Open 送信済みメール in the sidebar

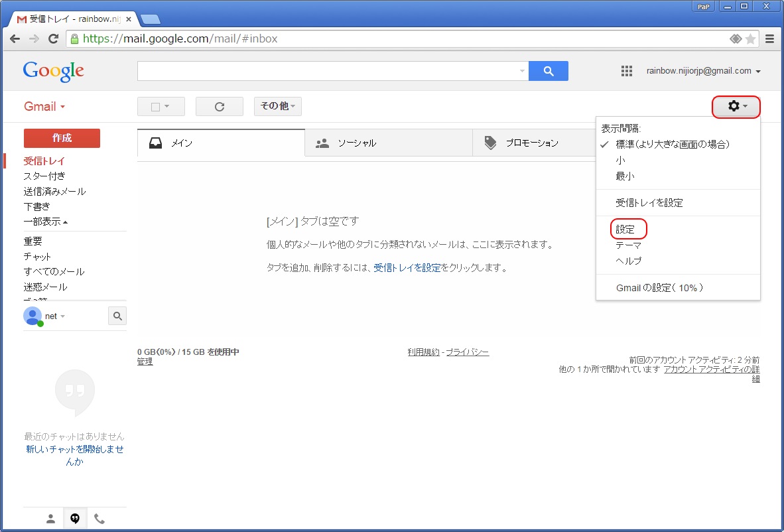point(54,192)
